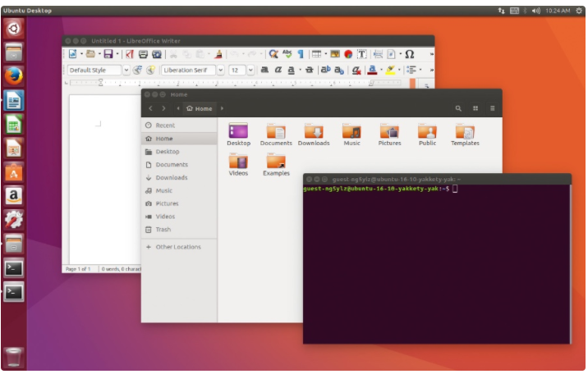Click Update Style icon in Writer

click(138, 70)
